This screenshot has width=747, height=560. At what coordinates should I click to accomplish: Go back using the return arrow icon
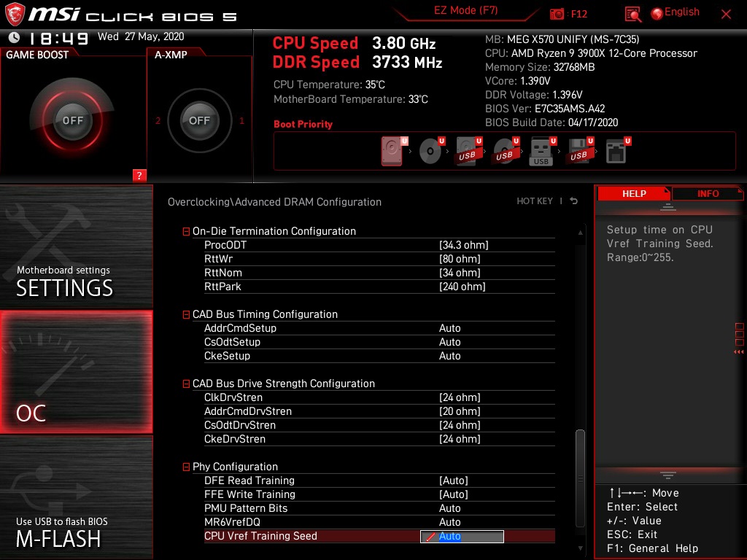coord(574,201)
